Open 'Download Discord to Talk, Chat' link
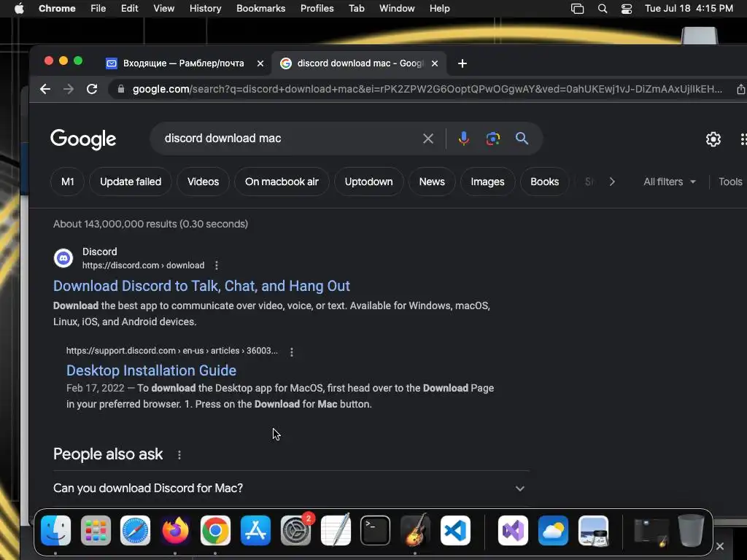Screen dimensions: 747x560 coord(201,286)
